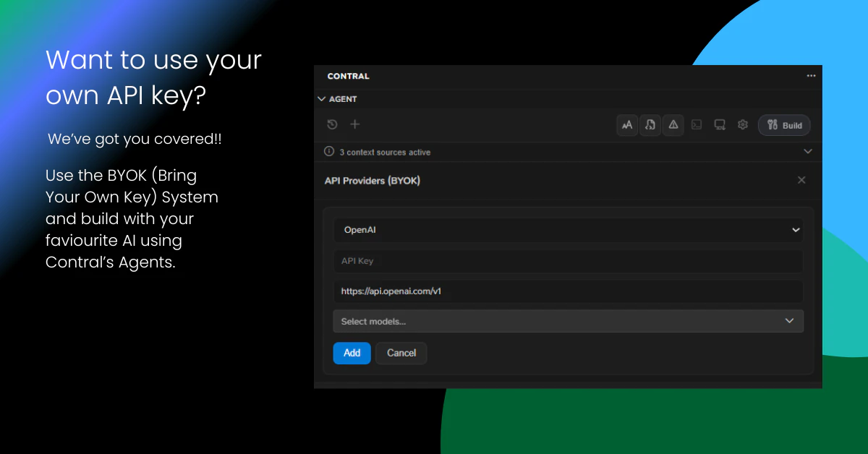Focus the API Key input field

click(x=568, y=261)
